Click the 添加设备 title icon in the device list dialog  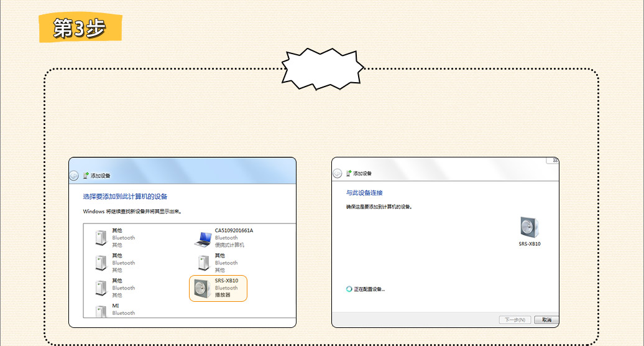click(86, 176)
